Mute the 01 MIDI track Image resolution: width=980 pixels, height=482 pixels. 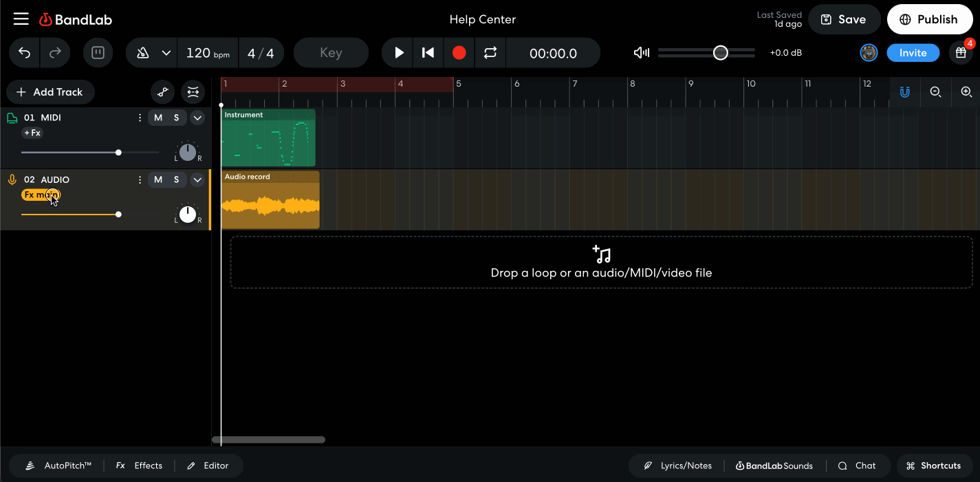[158, 118]
